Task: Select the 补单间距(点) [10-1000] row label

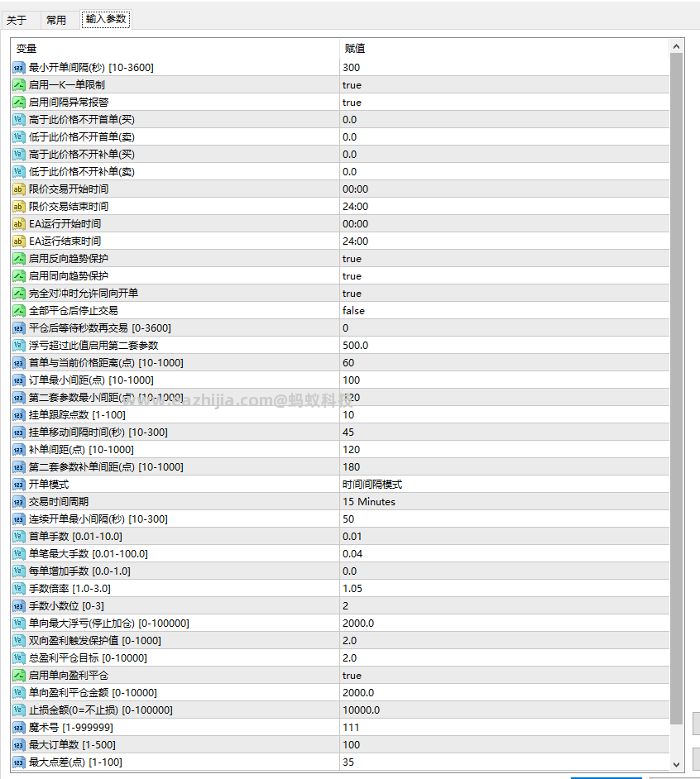Action: coord(81,450)
